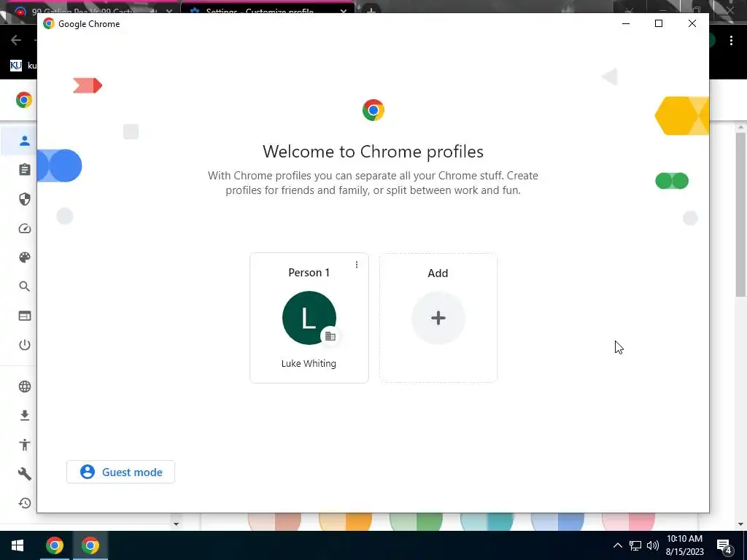
Task: Open Performance speedometer icon in Settings
Action: [24, 228]
